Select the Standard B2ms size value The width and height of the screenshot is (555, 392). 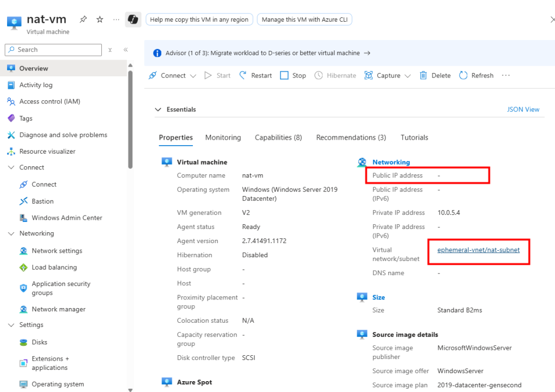click(x=460, y=310)
